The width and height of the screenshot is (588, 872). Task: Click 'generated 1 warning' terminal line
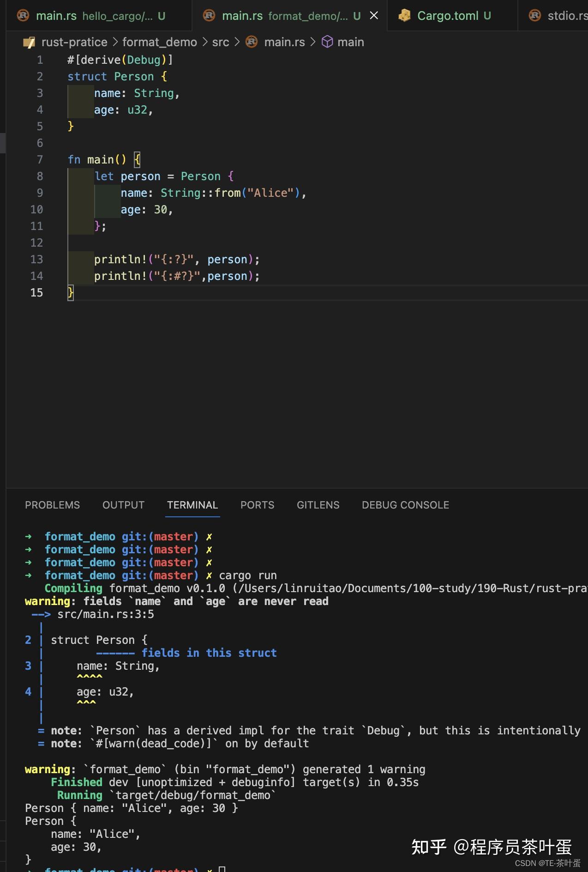point(225,769)
